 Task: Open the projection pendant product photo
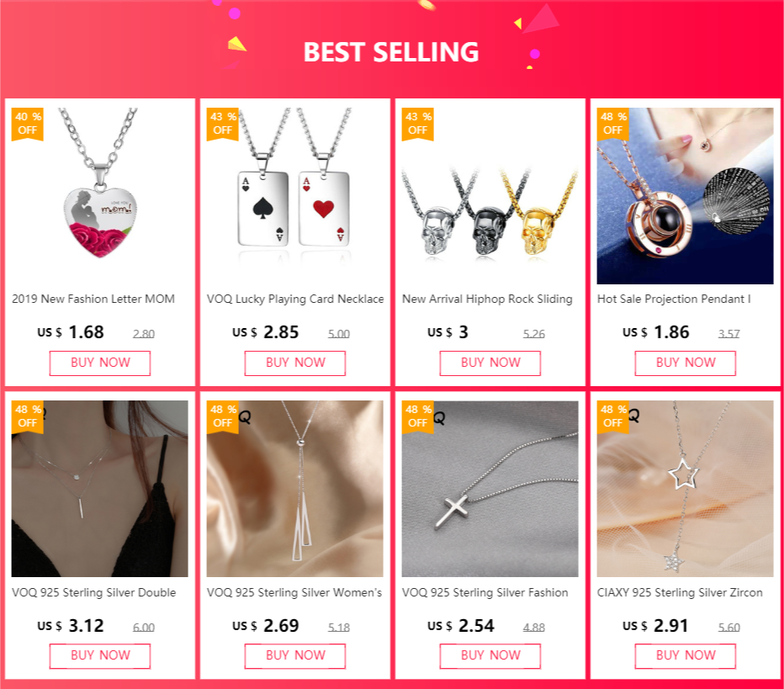pyautogui.click(x=685, y=195)
